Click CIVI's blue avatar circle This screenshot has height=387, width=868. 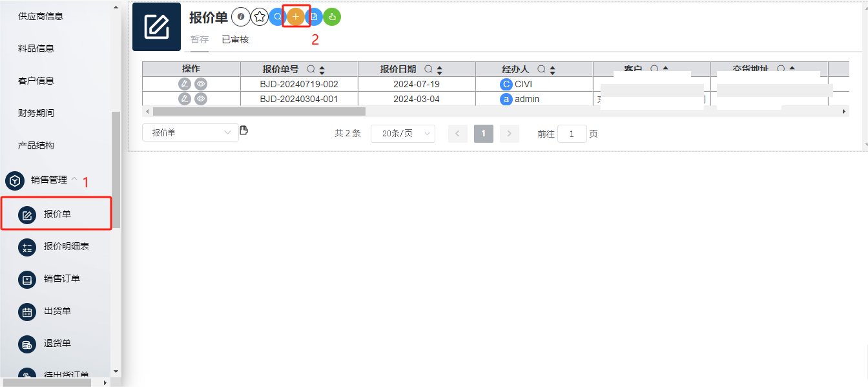pyautogui.click(x=506, y=84)
